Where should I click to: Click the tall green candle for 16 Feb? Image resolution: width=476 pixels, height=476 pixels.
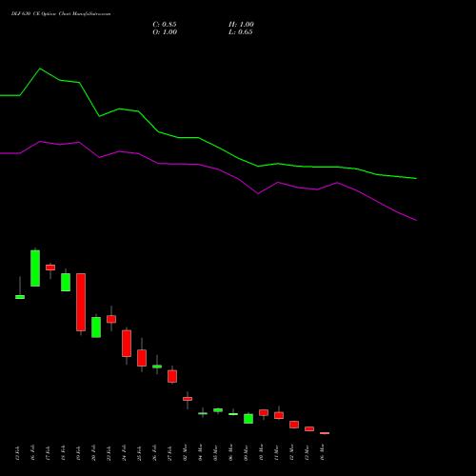click(35, 268)
